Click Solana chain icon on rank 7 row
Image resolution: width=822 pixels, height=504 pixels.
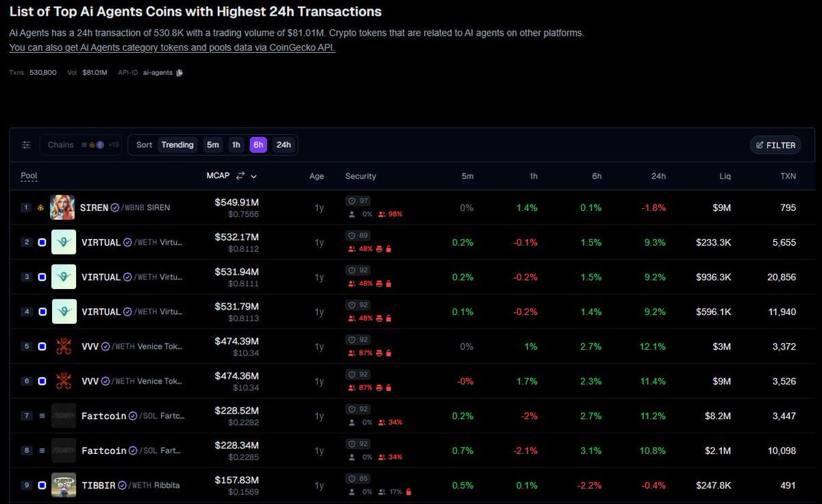[42, 416]
